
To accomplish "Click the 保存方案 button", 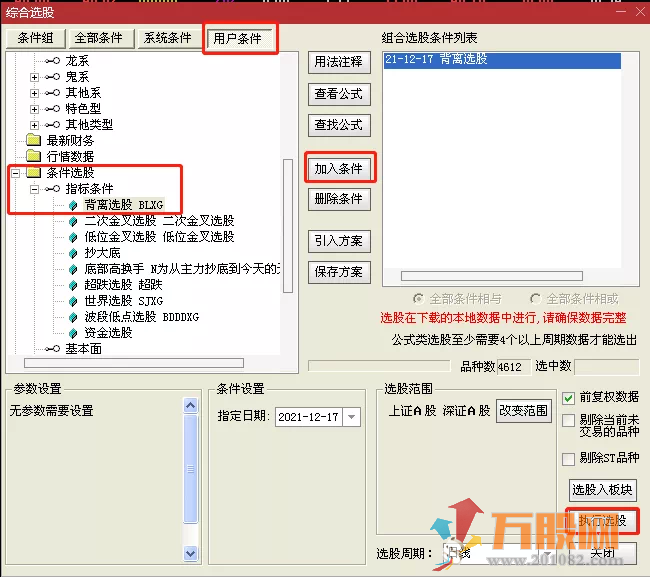I will [339, 272].
